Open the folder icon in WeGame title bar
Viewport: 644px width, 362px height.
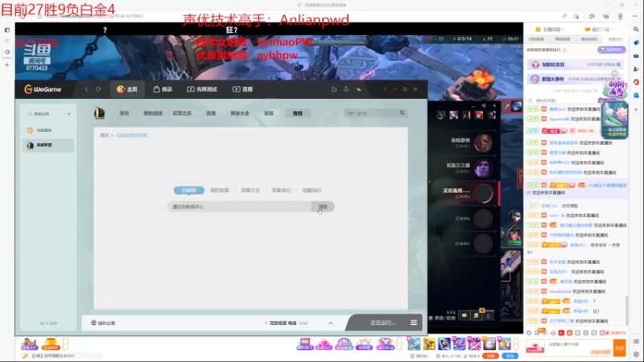pyautogui.click(x=334, y=89)
